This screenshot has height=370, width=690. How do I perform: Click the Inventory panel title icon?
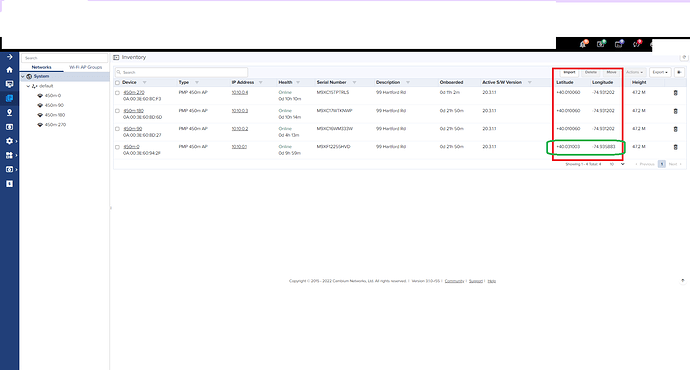coord(116,58)
